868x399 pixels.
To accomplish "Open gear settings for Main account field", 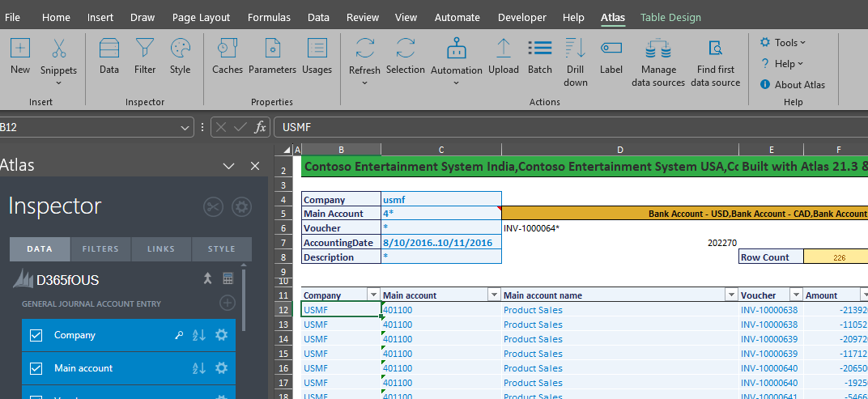I will click(x=221, y=368).
